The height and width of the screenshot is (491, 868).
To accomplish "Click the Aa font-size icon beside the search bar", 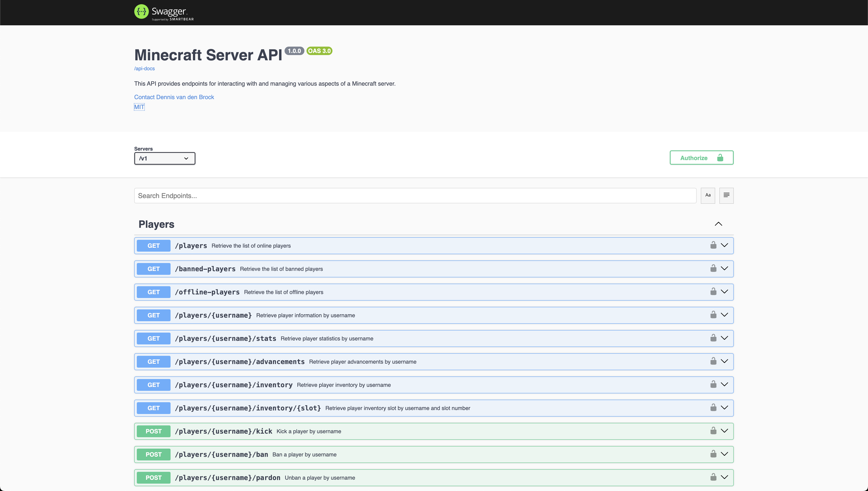I will [708, 195].
